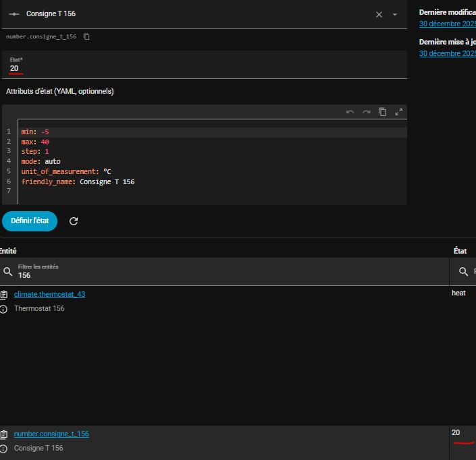The height and width of the screenshot is (460, 476).
Task: Copy the YAML attributes content
Action: click(x=382, y=112)
